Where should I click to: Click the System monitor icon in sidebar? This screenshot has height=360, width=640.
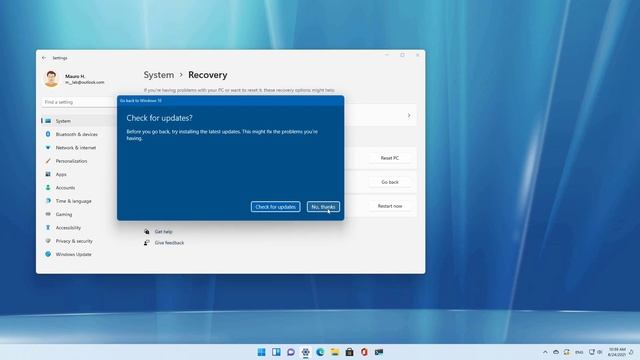(48, 121)
